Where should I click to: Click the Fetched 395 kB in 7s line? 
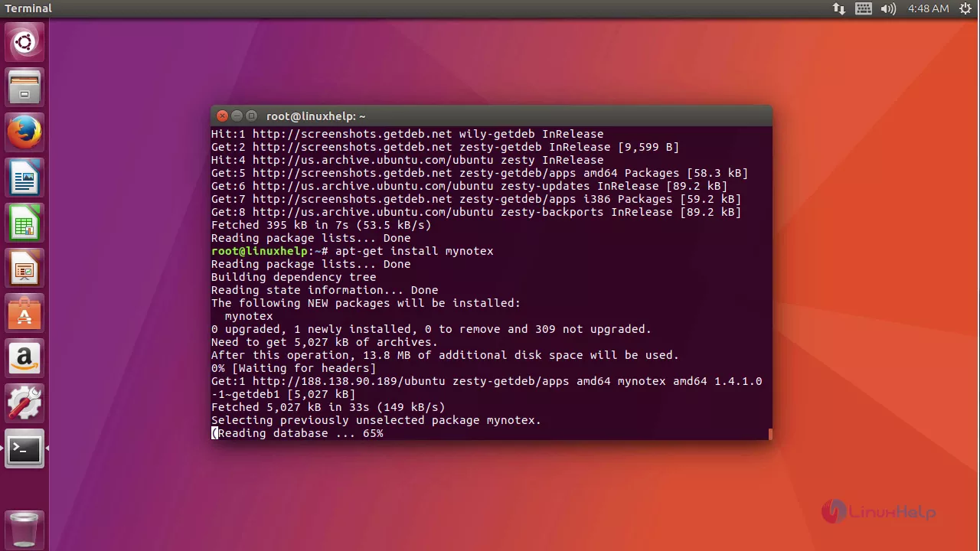[321, 225]
